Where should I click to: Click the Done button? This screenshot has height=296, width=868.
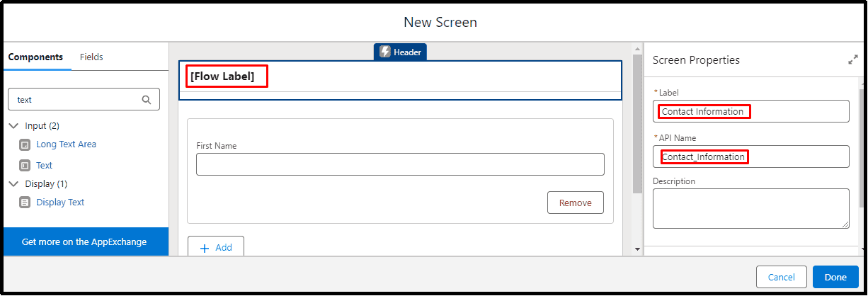point(835,278)
